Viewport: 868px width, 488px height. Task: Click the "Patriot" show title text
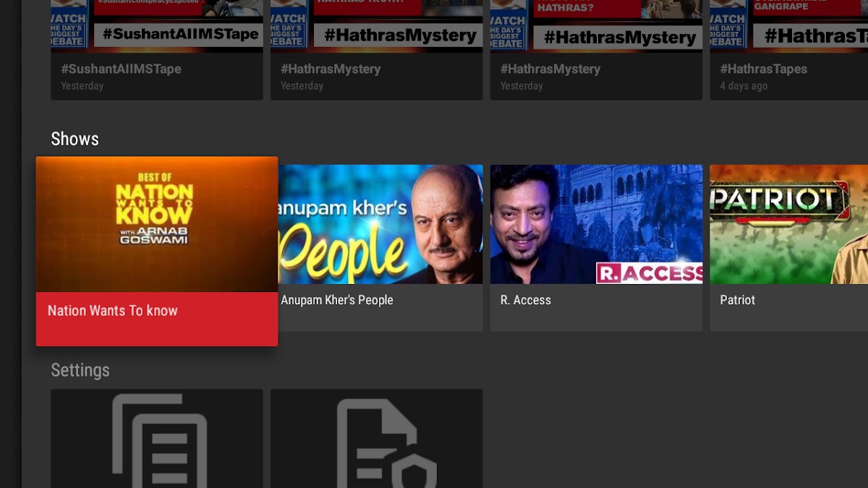click(737, 300)
